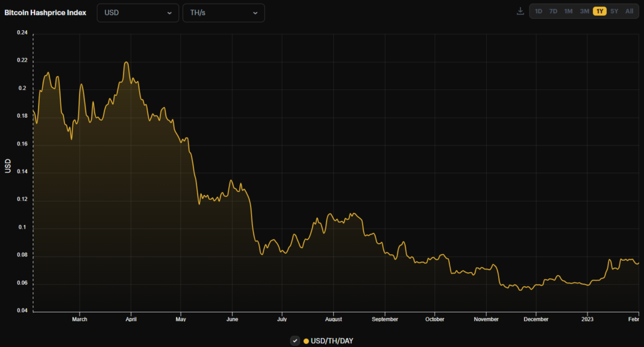
Task: Switch to the 5Y time range
Action: coord(614,11)
